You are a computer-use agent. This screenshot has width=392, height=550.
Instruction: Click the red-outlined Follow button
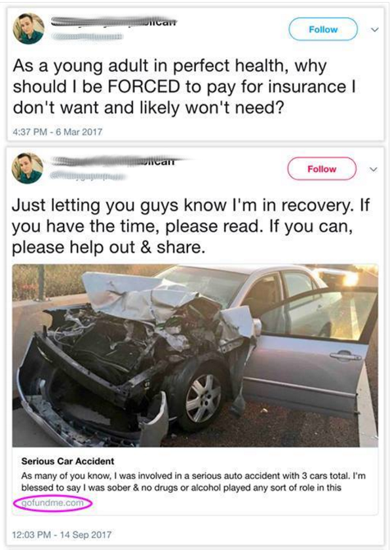click(x=322, y=169)
